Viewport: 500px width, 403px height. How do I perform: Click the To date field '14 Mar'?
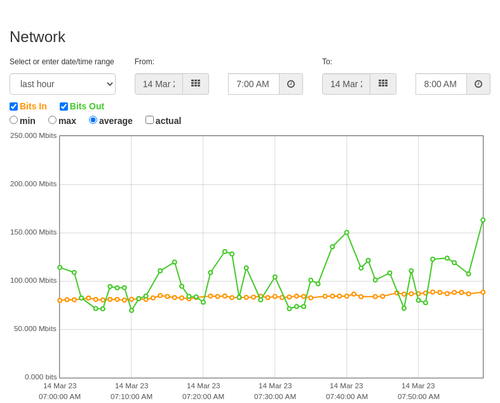pos(346,84)
